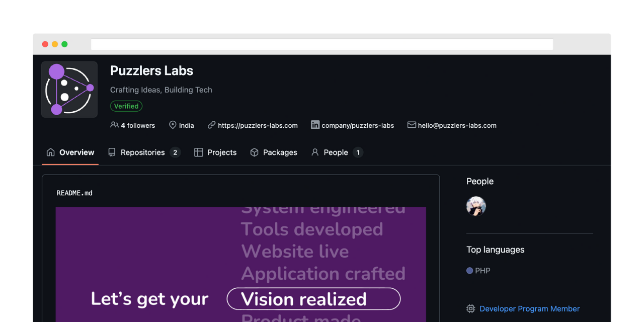Click the PHP language color dot
644x322 pixels.
click(x=469, y=271)
